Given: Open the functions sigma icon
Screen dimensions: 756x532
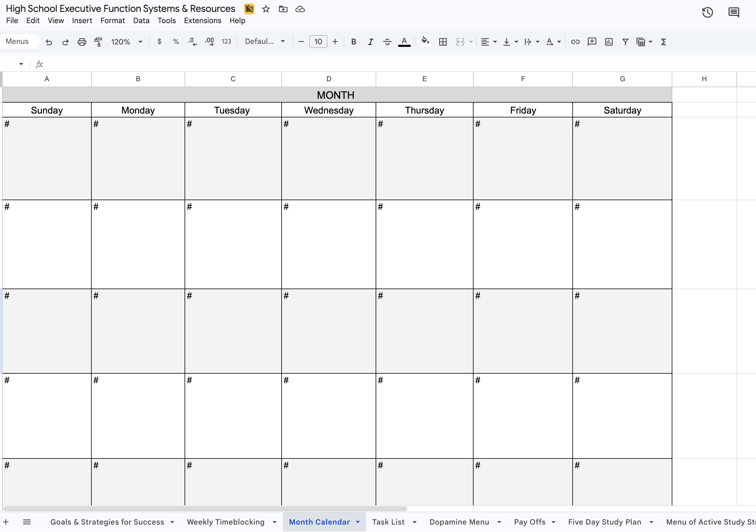Looking at the screenshot, I should (663, 42).
